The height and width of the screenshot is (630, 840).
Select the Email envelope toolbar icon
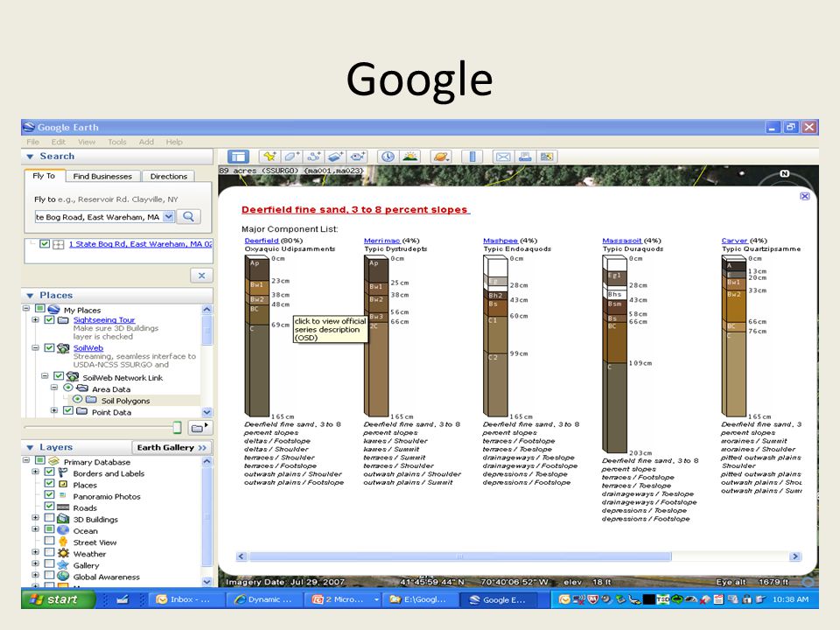coord(503,157)
